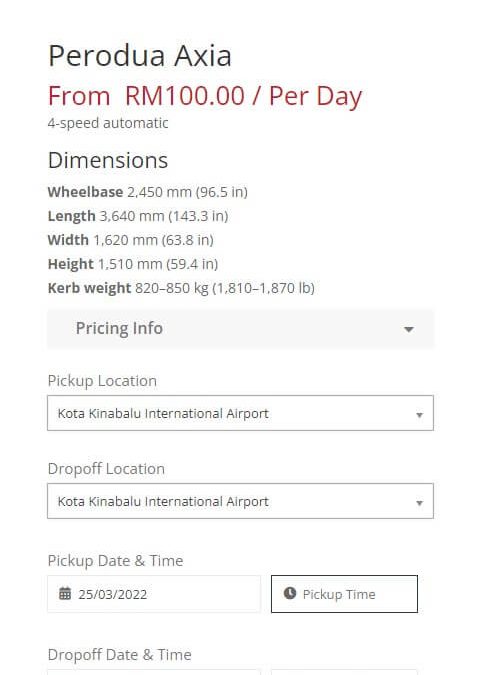Click the Perodua Axia title

140,56
